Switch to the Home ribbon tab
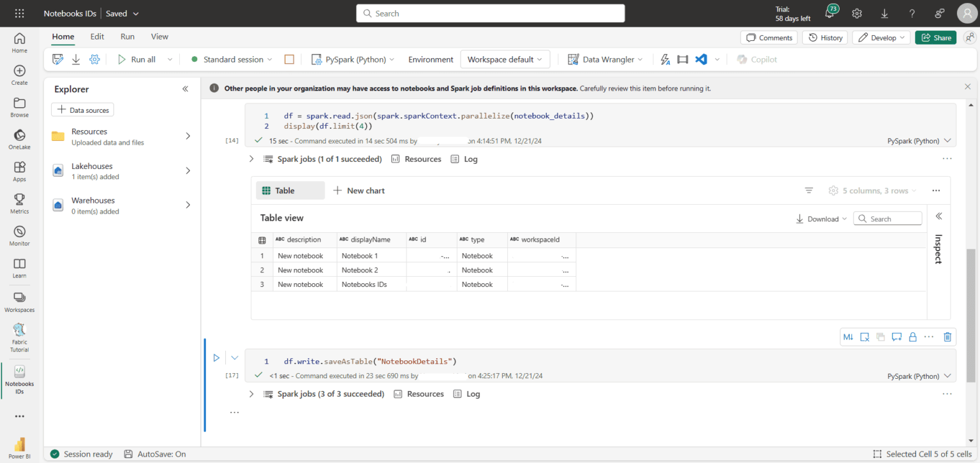 [x=63, y=37]
